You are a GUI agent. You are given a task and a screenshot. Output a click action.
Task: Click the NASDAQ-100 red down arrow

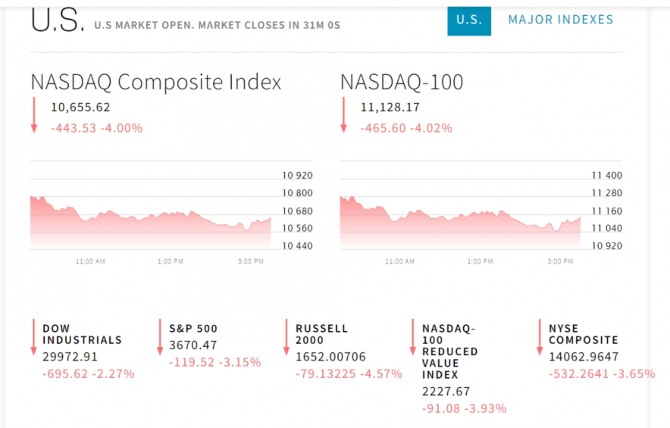(343, 115)
